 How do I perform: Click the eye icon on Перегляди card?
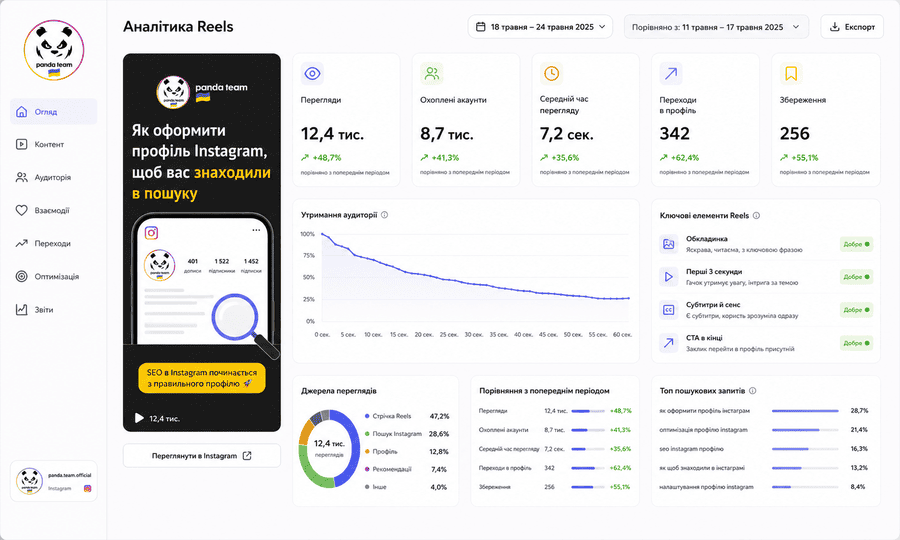click(312, 73)
